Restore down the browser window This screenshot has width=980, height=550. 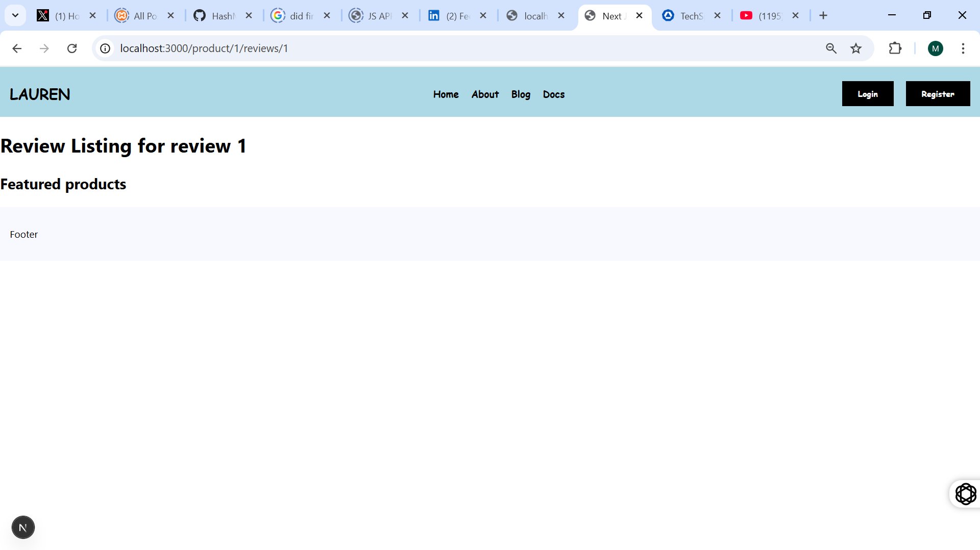point(927,15)
